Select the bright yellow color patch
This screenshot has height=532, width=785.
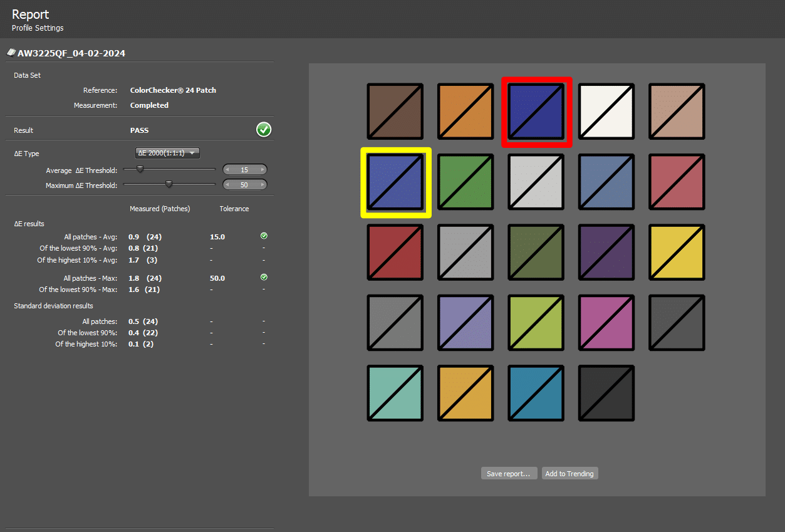(677, 252)
